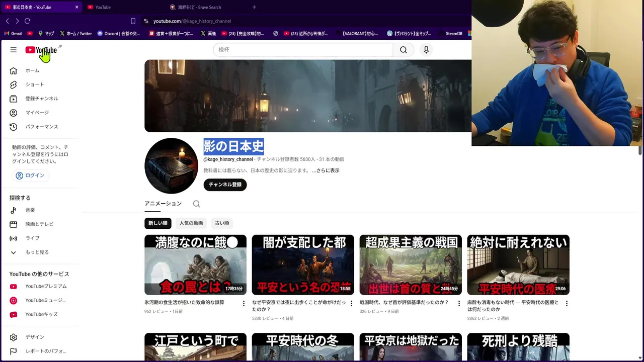Open the YouTube hamburger guide menu
This screenshot has height=362, width=644.
tap(14, 50)
